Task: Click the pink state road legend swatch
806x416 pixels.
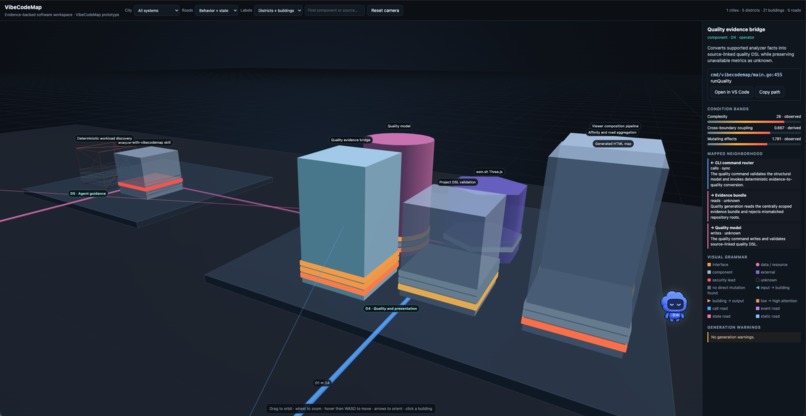Action: pos(709,316)
